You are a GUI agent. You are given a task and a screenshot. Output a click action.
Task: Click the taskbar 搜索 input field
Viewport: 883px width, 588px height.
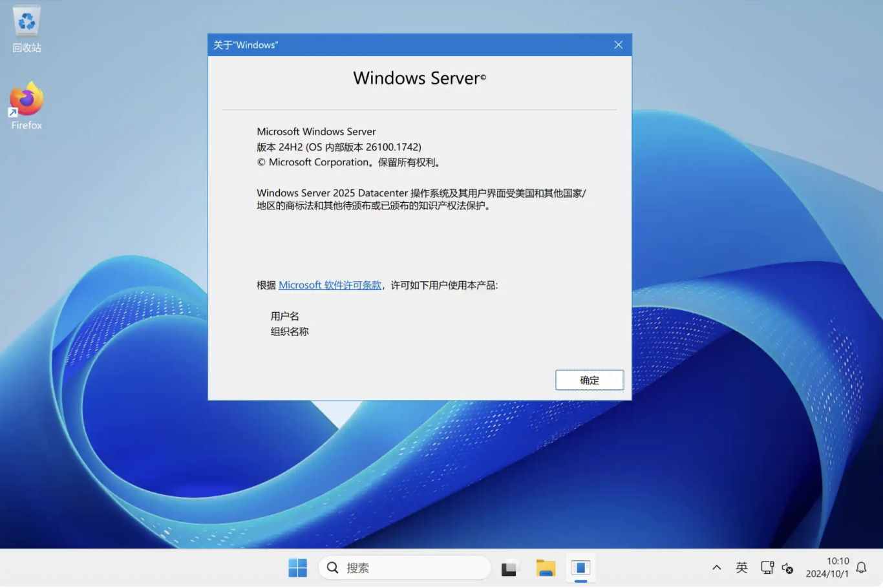(414, 568)
